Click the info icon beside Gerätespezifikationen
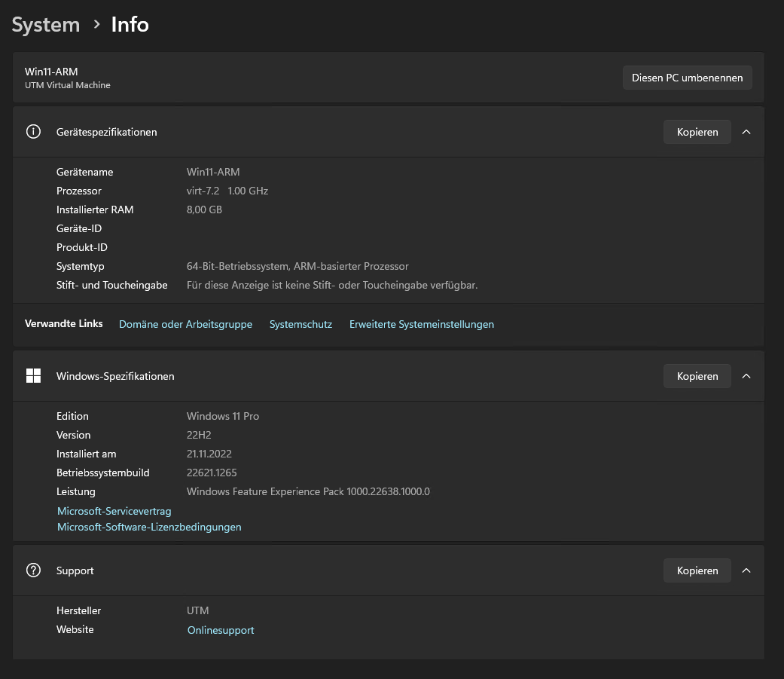784x679 pixels. 33,132
